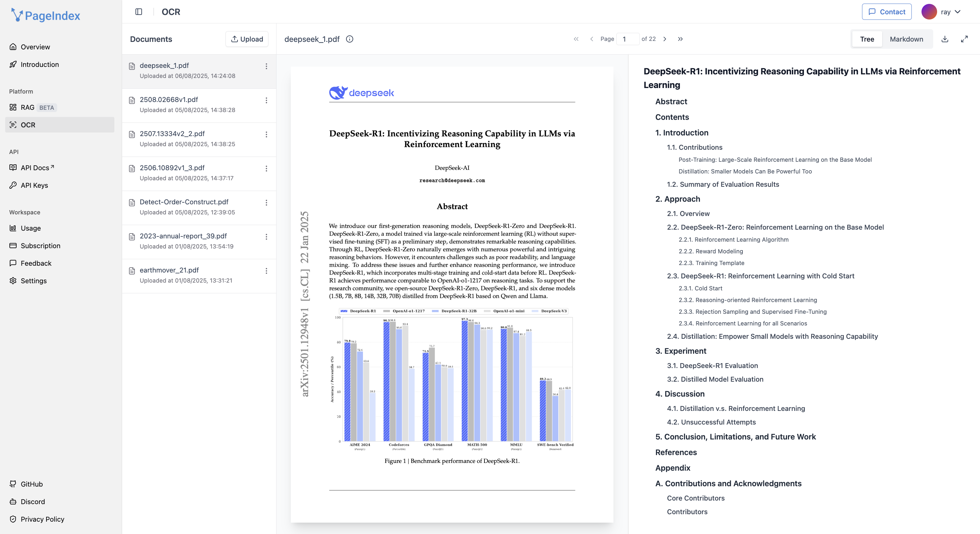
Task: Open the OCR section icon in sidebar
Action: pos(13,125)
